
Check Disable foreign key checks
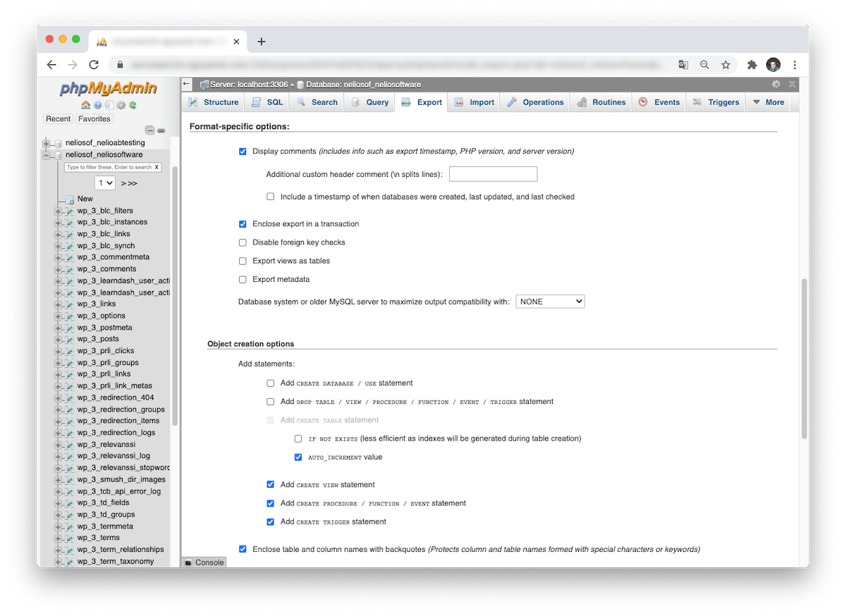point(243,242)
